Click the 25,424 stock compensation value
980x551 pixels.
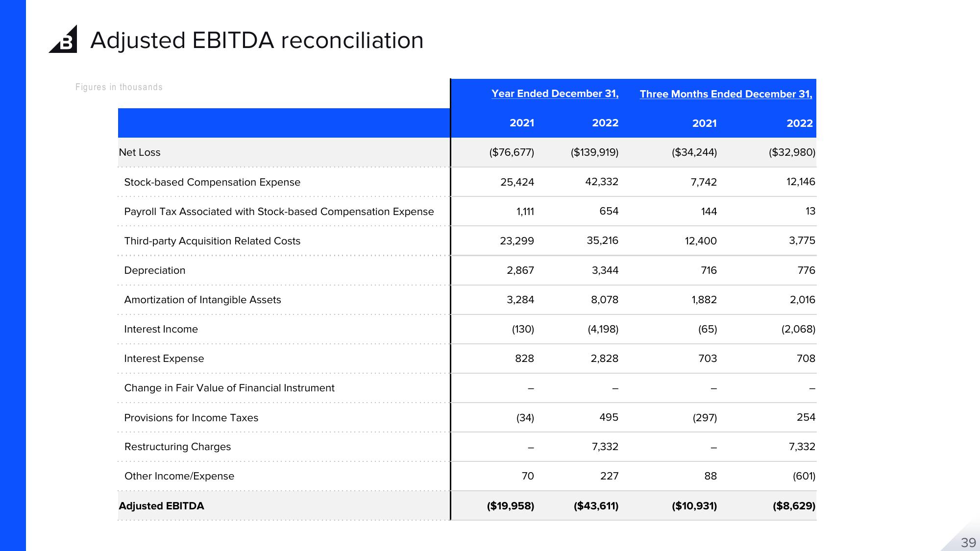click(x=517, y=182)
